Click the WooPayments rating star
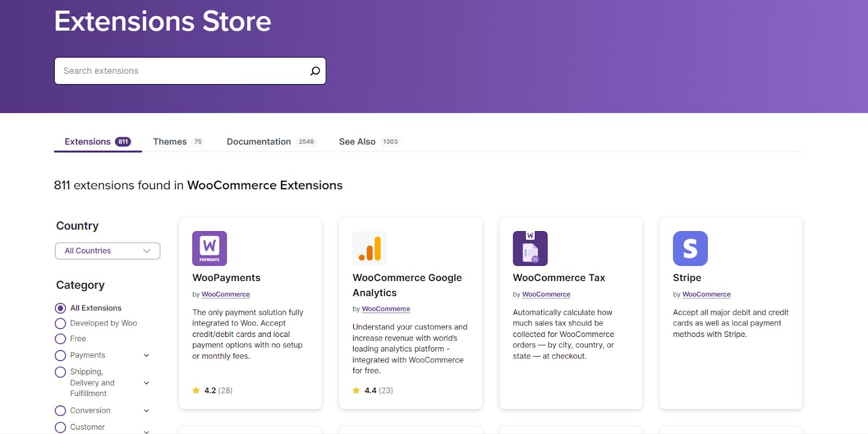This screenshot has width=868, height=434. tap(196, 390)
